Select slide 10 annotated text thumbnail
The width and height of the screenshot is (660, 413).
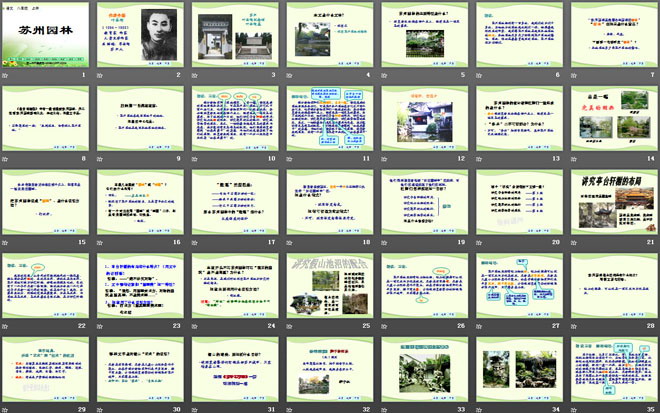pyautogui.click(x=235, y=118)
